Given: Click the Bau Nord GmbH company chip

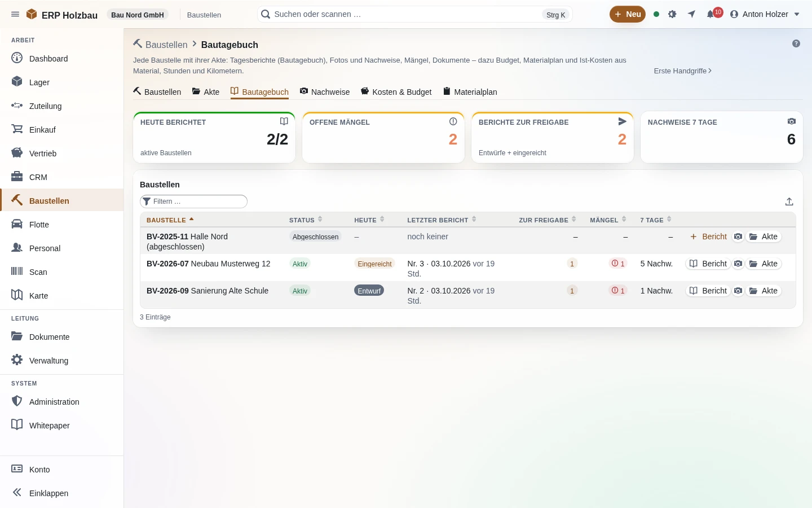Looking at the screenshot, I should 138,15.
